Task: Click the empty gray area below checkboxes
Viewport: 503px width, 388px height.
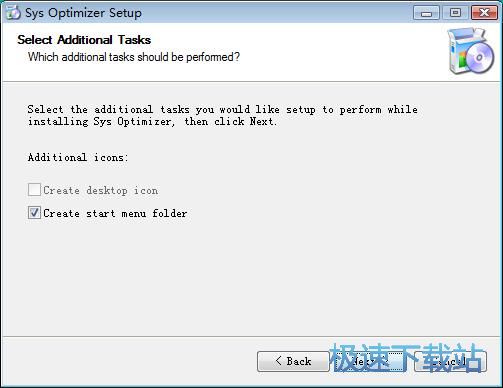Action: pyautogui.click(x=251, y=277)
